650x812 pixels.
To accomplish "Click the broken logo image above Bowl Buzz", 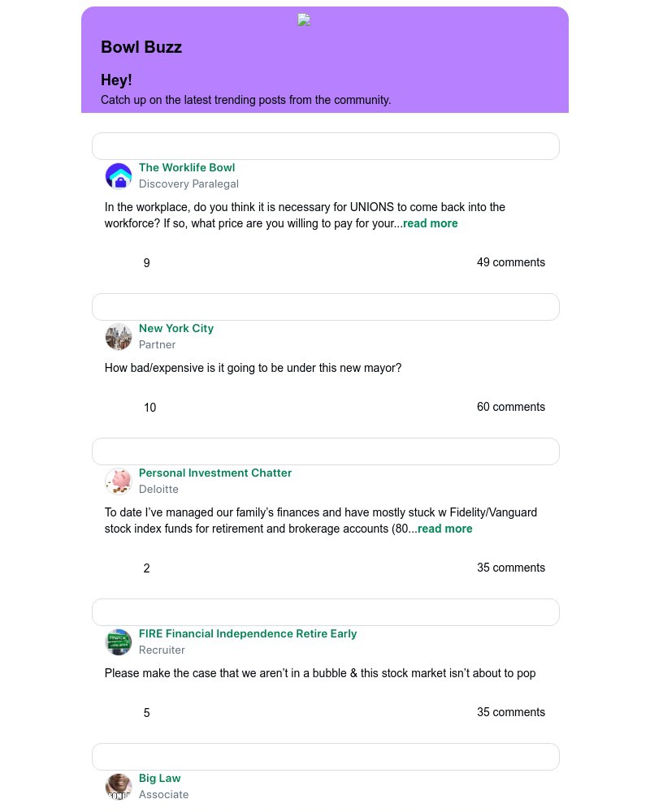I will click(x=304, y=20).
